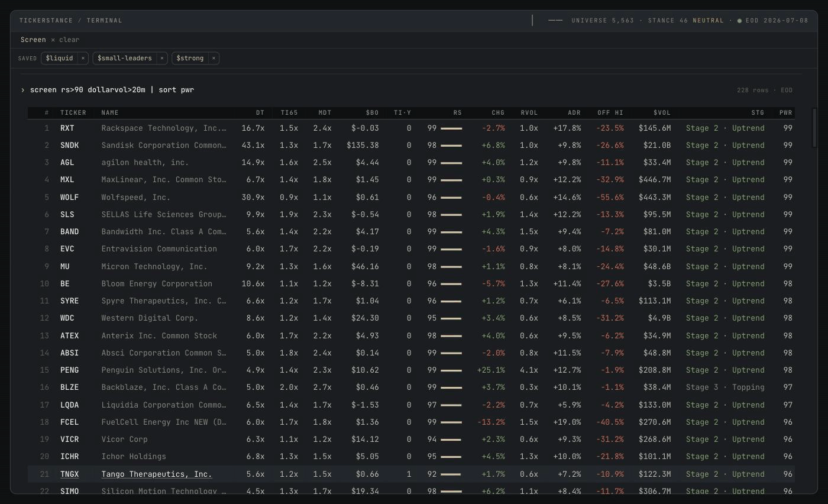828x504 pixels.
Task: Open the SIMO ticker
Action: click(69, 491)
